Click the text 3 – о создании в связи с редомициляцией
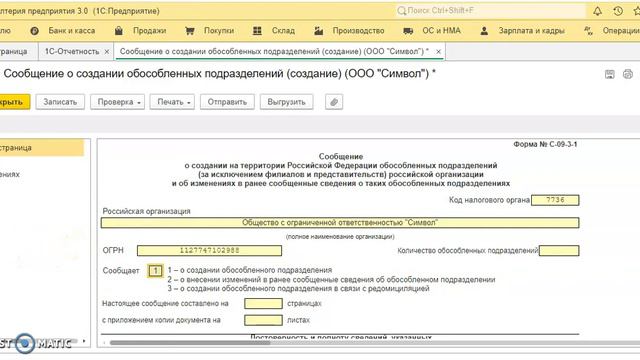This screenshot has height=360, width=640. pos(298,289)
